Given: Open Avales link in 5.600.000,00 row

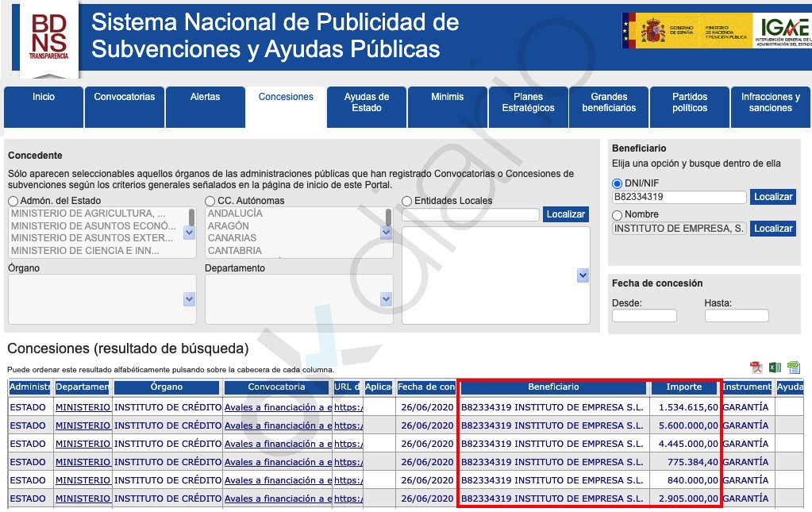Looking at the screenshot, I should 278,425.
